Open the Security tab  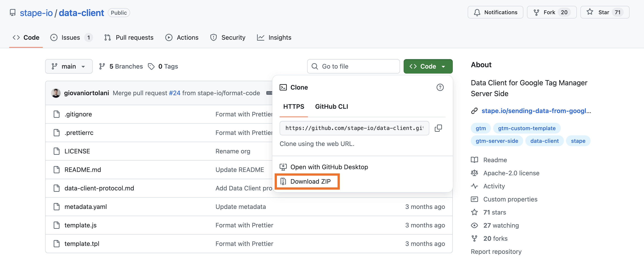[x=228, y=37]
